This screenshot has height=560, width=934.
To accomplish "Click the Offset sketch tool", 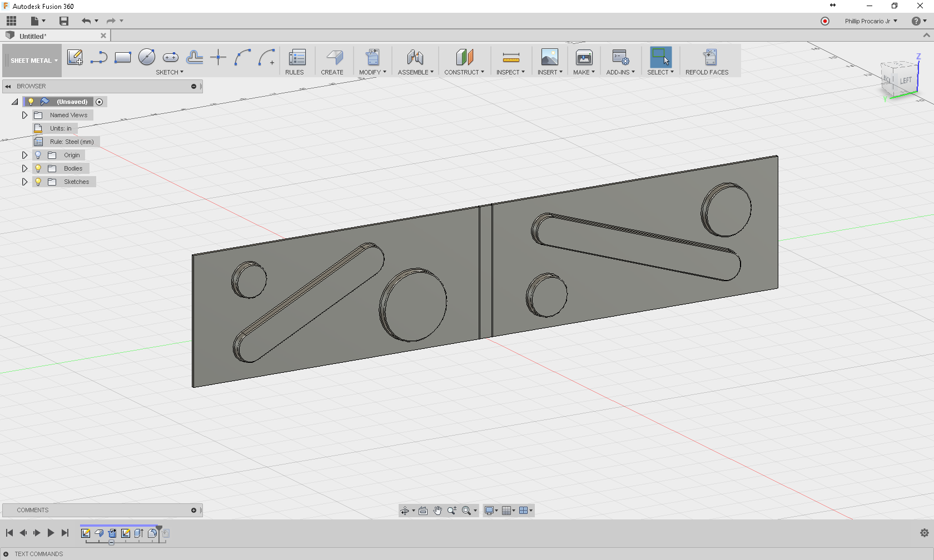I will (195, 57).
